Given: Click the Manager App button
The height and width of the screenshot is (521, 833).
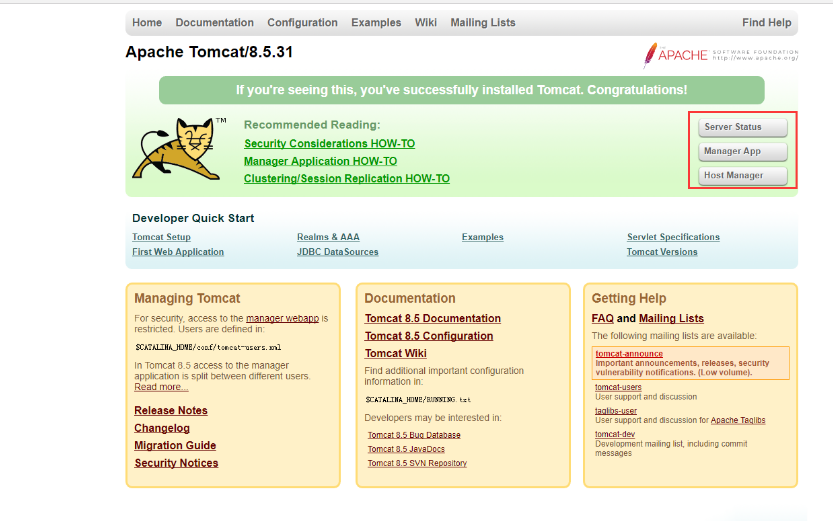Looking at the screenshot, I should tap(743, 151).
